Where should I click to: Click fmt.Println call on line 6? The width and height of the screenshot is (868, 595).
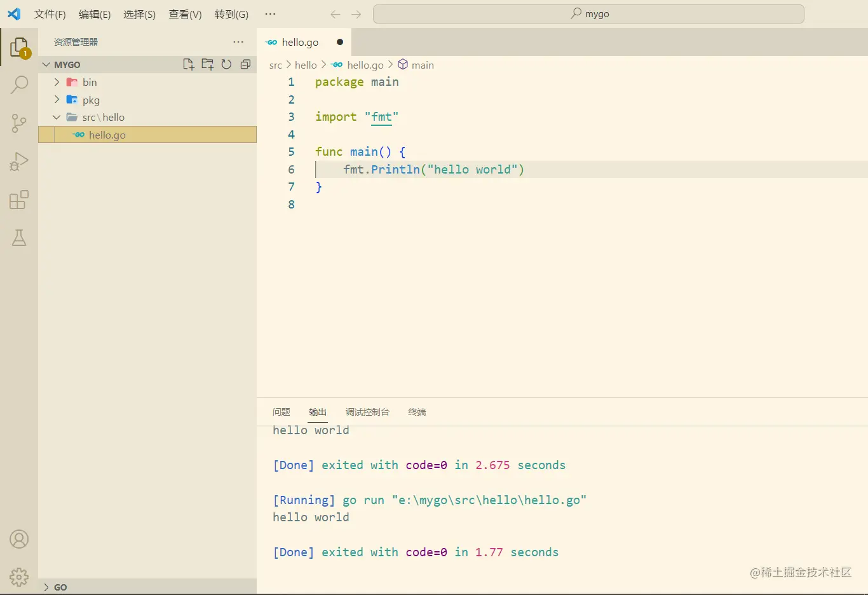click(x=434, y=170)
